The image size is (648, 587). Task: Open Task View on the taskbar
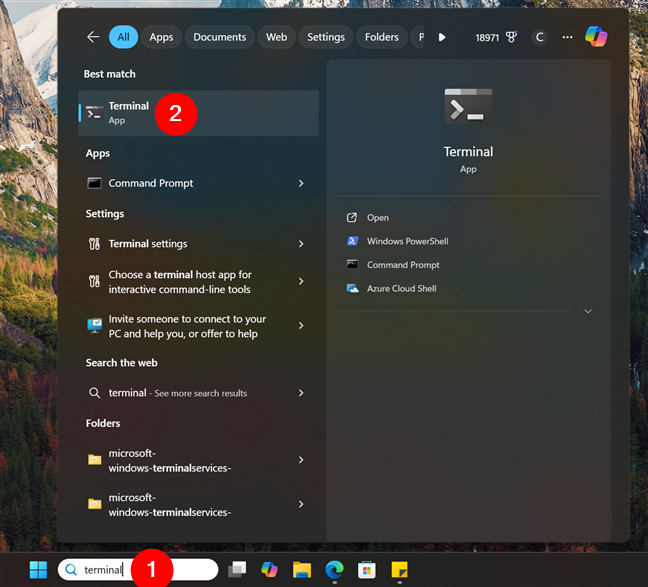click(237, 570)
